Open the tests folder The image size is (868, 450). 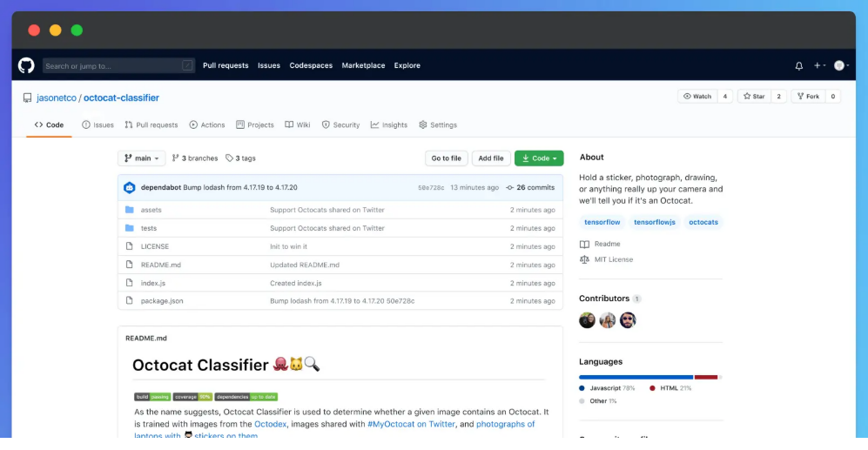click(x=148, y=228)
